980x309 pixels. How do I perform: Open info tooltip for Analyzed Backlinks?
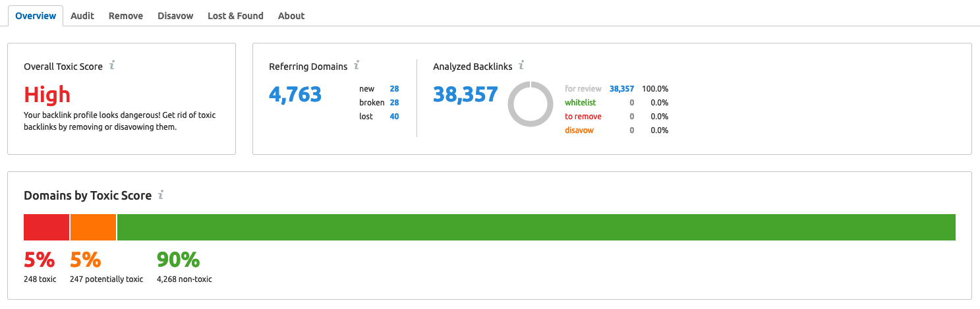click(x=521, y=65)
